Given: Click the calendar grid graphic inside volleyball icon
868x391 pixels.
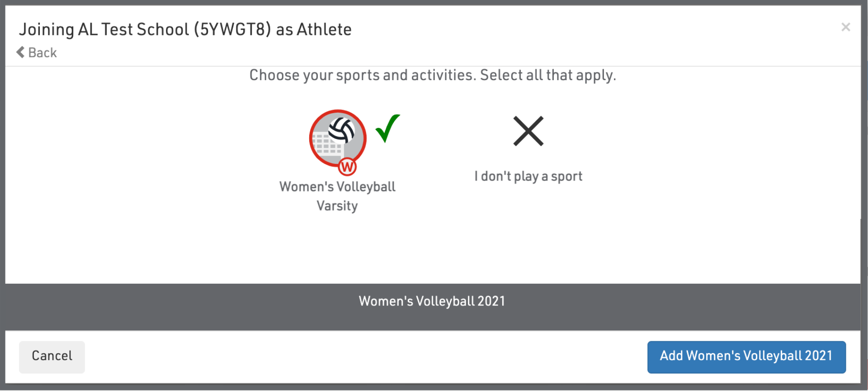Looking at the screenshot, I should 326,145.
